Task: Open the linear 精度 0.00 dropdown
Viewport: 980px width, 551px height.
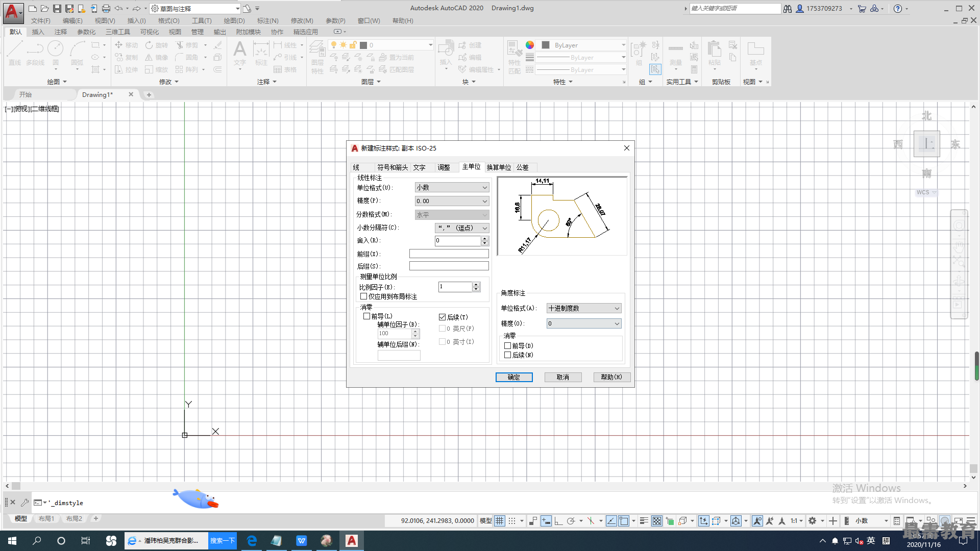Action: [452, 202]
